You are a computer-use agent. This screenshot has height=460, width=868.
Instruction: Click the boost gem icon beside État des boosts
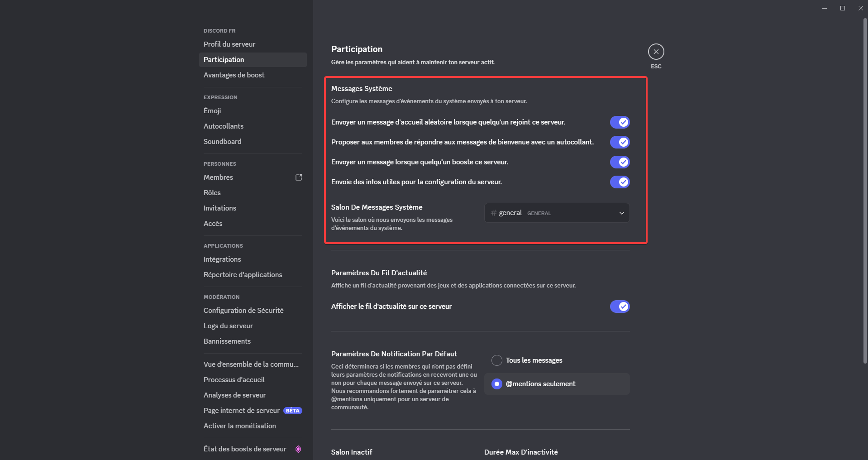pos(298,449)
